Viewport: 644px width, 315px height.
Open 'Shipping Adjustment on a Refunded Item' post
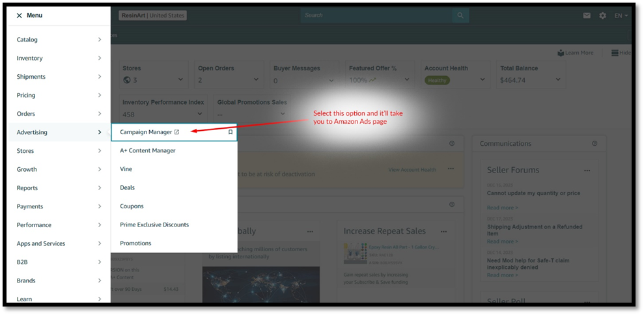coord(535,230)
